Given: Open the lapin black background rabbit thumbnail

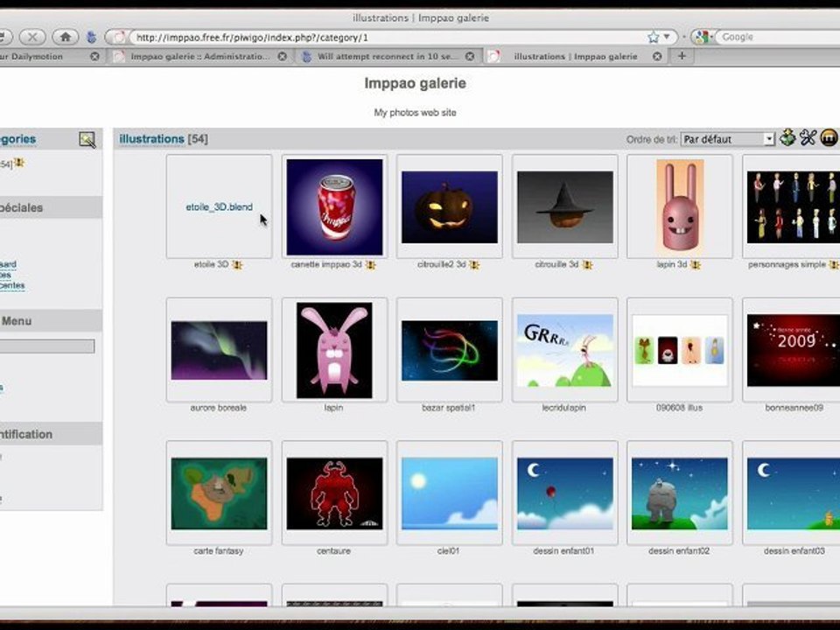Looking at the screenshot, I should click(334, 350).
